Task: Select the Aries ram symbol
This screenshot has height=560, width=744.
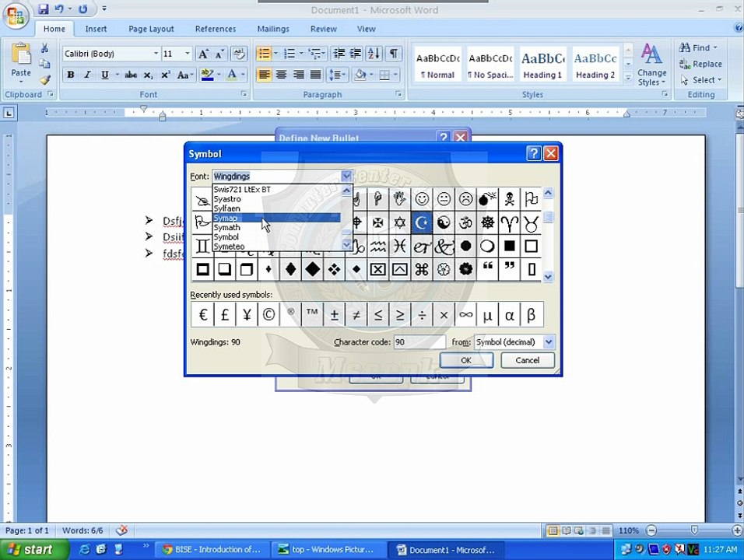Action: (510, 223)
